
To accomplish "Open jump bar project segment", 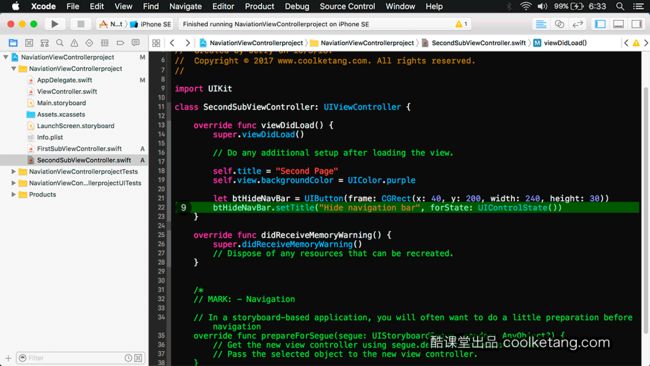I will pyautogui.click(x=251, y=43).
